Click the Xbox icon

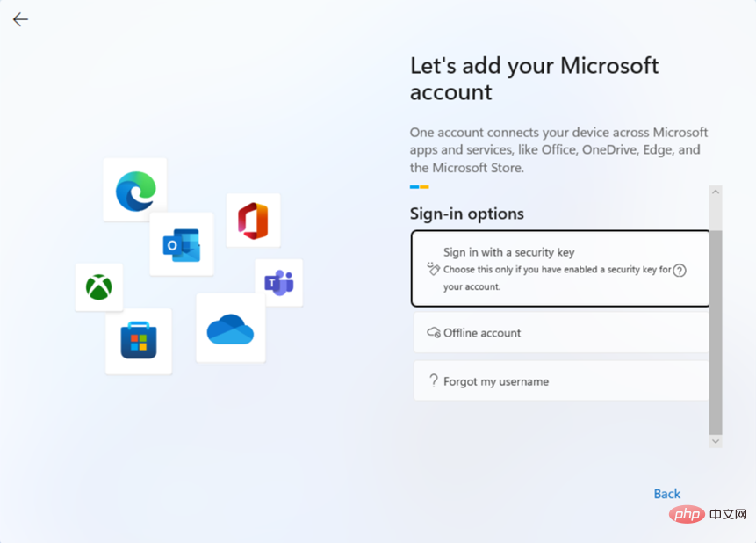coord(99,287)
